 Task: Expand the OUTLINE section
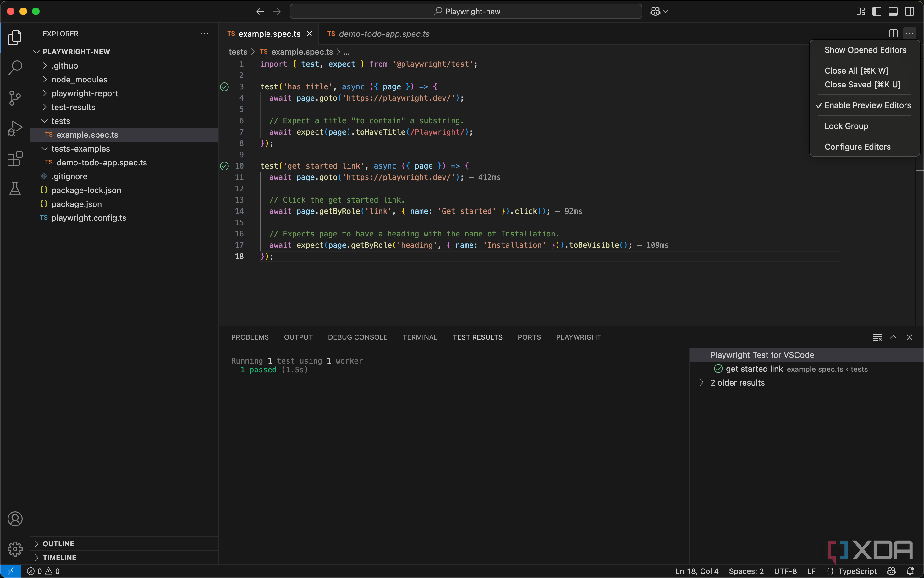click(124, 544)
